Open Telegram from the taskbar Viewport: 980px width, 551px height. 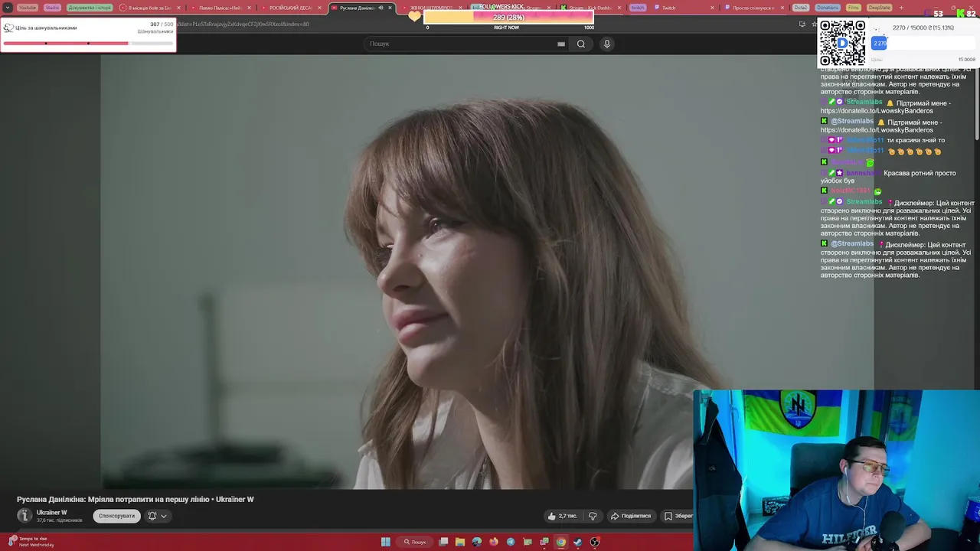point(511,542)
